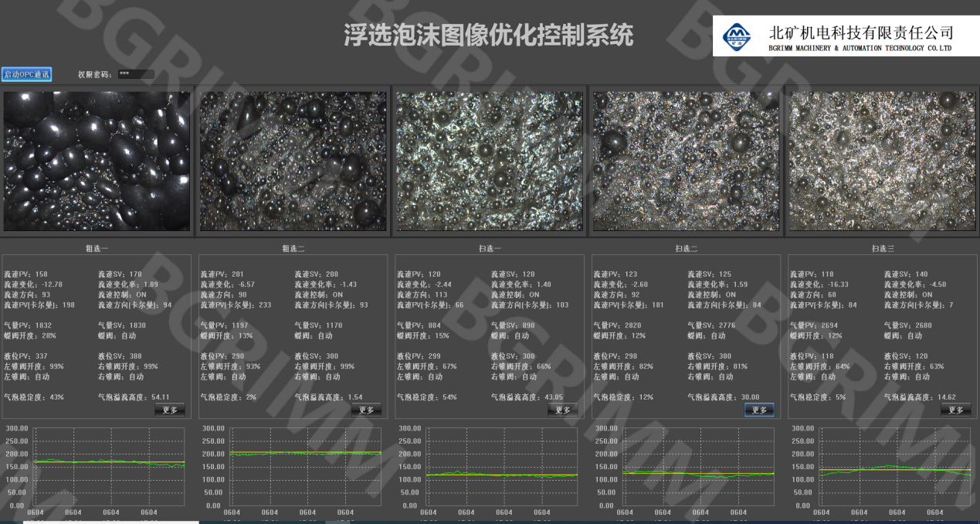View the 扫选三 froth camera image
This screenshot has height=524, width=980.
coord(881,161)
